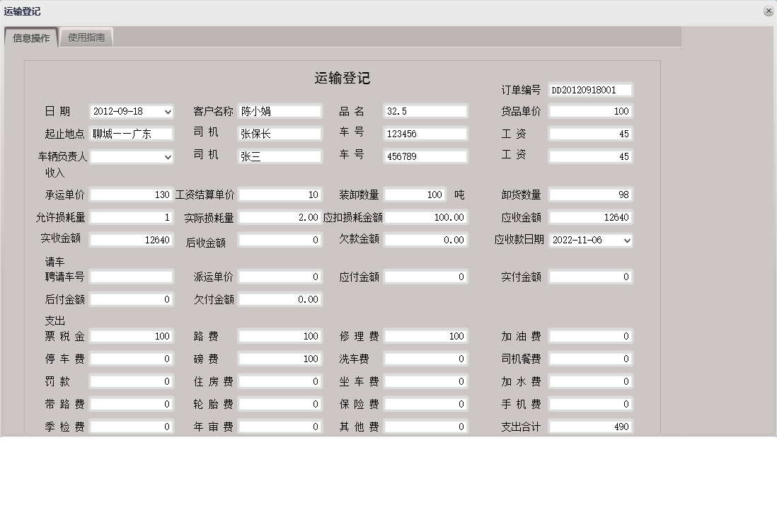Select the 车号 field containing 123456
This screenshot has height=532, width=777.
click(425, 133)
